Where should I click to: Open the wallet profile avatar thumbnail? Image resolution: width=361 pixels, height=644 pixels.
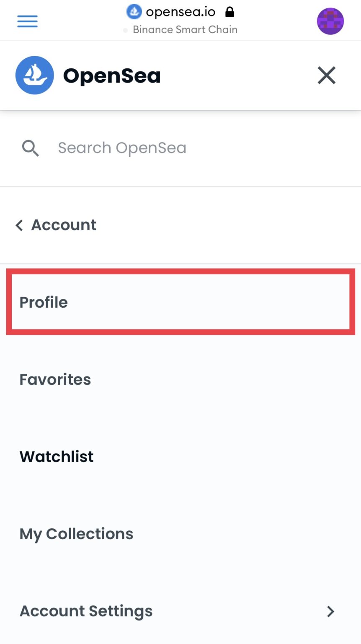click(x=330, y=21)
